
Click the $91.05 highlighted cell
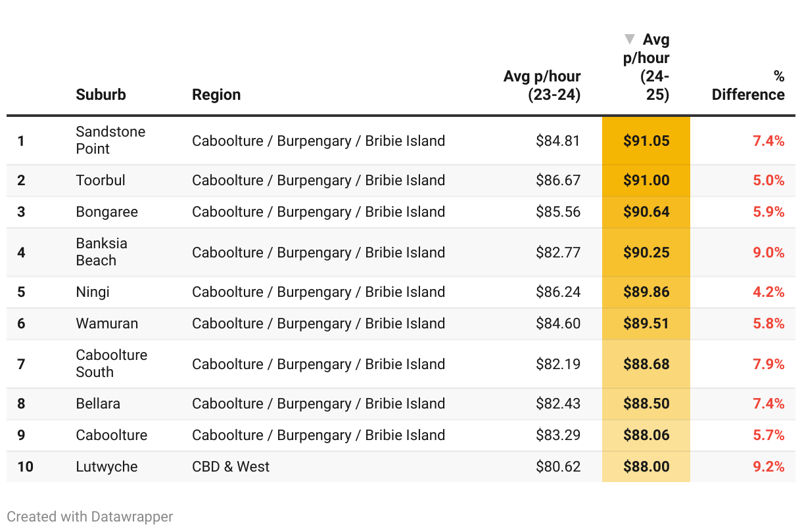(x=646, y=141)
